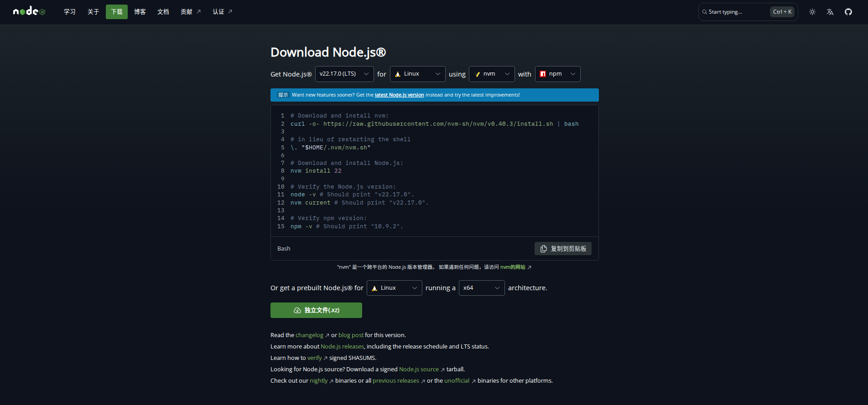The width and height of the screenshot is (868, 405).
Task: Click the Linux penguin icon near 'using'
Action: pos(398,74)
